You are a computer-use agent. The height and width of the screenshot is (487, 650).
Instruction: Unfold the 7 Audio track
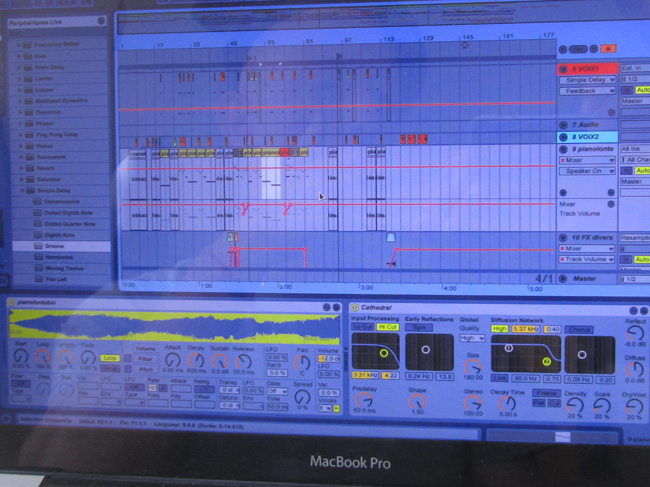tap(563, 125)
